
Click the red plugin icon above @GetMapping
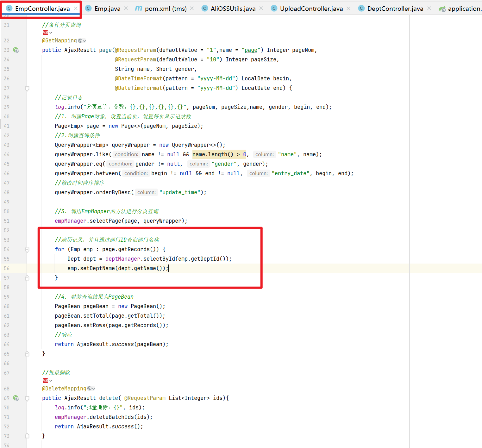(x=45, y=33)
